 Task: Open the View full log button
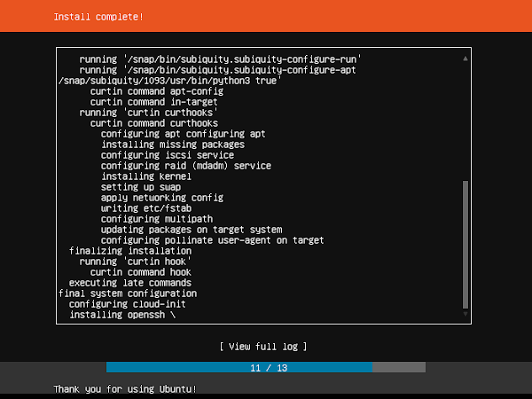(x=263, y=347)
